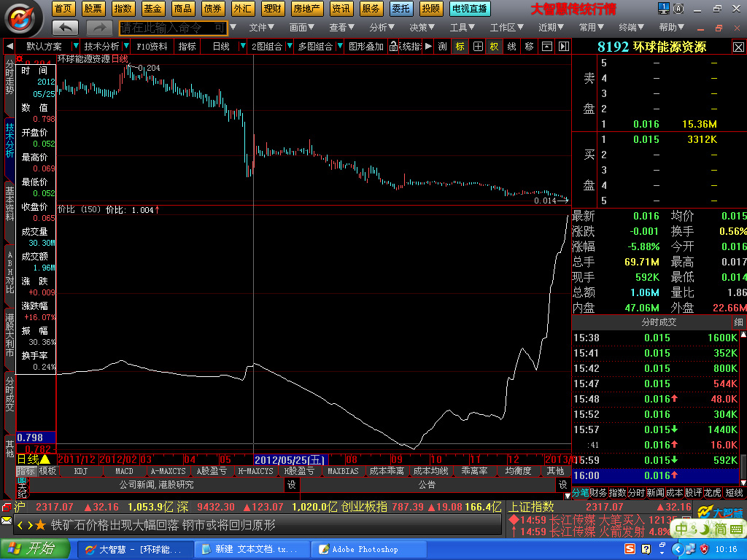Click the 设 button beside 公司新闻,港股研究

click(292, 485)
